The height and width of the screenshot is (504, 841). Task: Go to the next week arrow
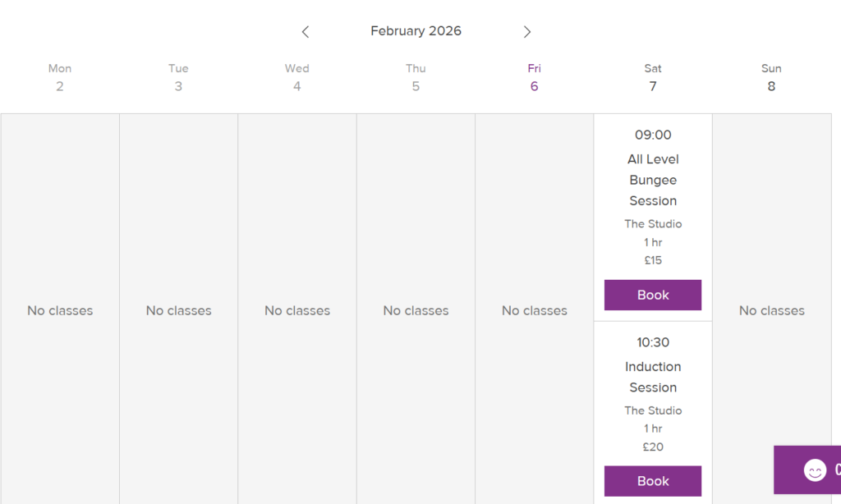point(527,32)
